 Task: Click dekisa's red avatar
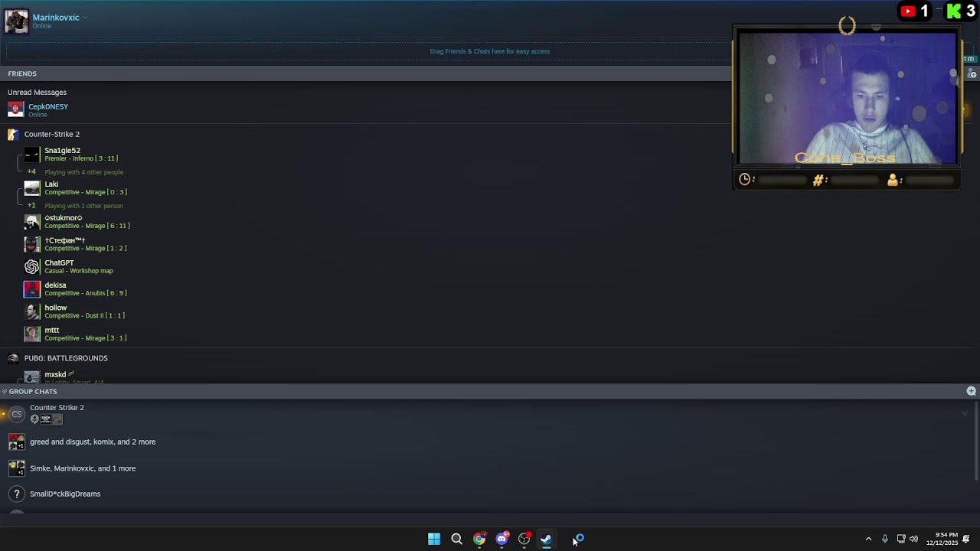[x=31, y=289]
